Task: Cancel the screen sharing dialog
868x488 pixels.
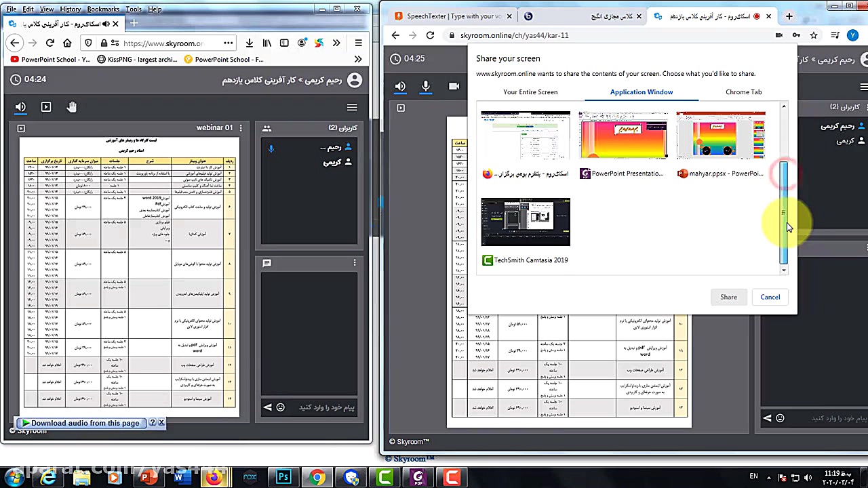Action: coord(770,297)
